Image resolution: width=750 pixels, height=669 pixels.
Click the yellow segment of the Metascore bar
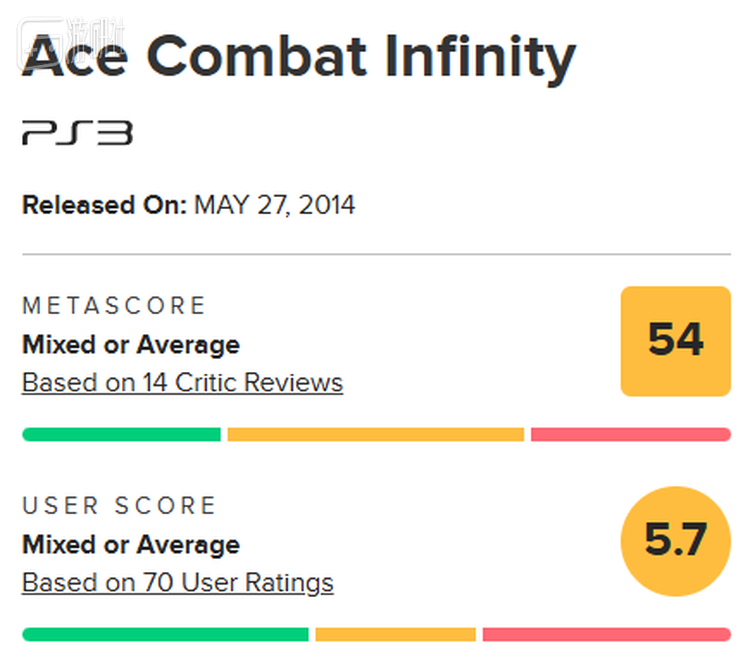pos(375,434)
